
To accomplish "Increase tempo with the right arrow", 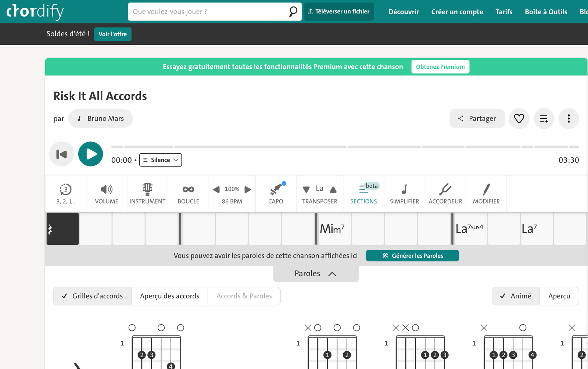I will [248, 189].
